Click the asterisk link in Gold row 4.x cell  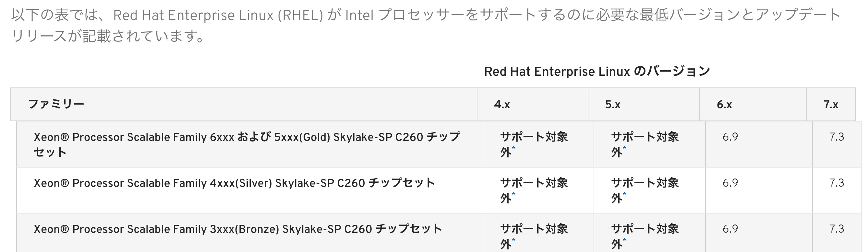[513, 148]
